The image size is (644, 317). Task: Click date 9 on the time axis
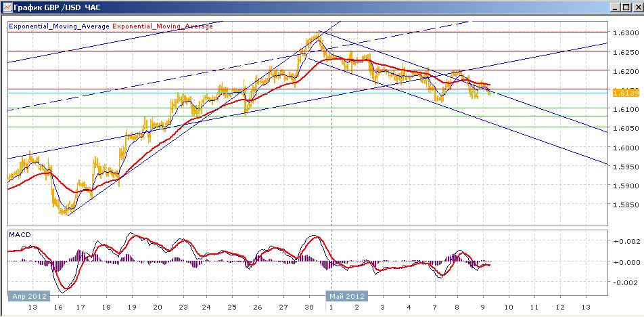[x=482, y=308]
